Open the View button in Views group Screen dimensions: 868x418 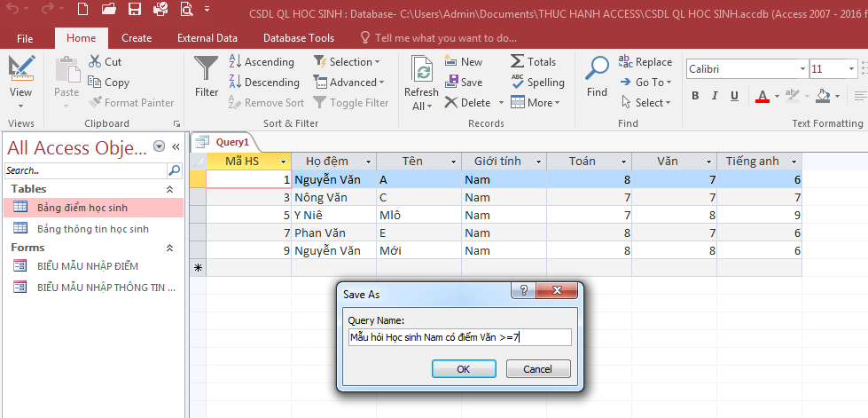(x=21, y=83)
